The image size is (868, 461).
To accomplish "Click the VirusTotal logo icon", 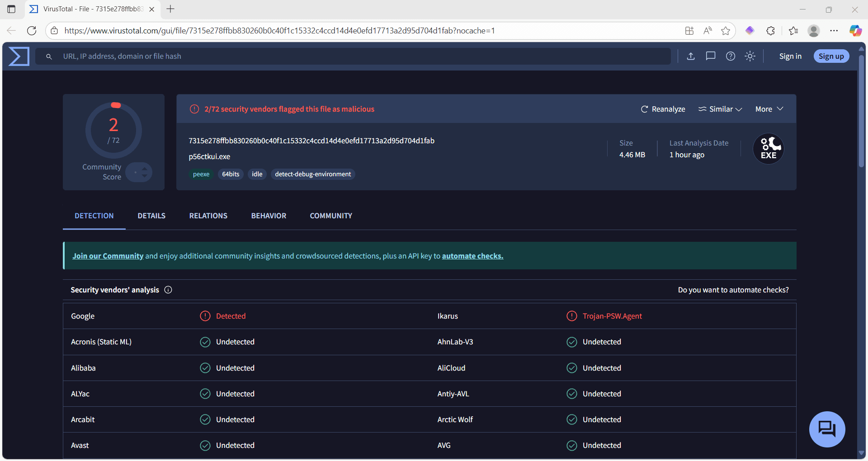I will coord(19,56).
